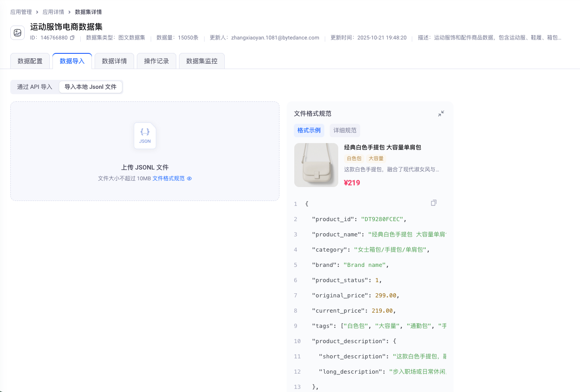580x392 pixels.
Task: Copy the dataset ID 146766880
Action: click(72, 38)
